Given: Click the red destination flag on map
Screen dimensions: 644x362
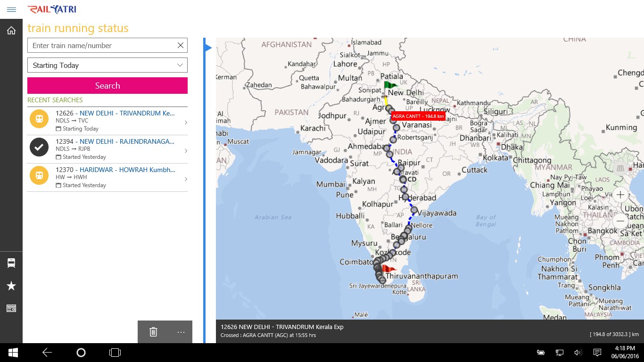Looking at the screenshot, I should [388, 269].
